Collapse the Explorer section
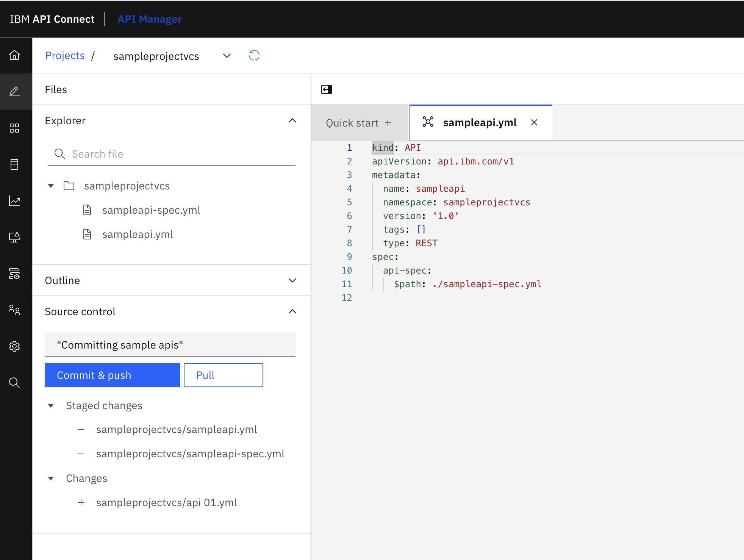The width and height of the screenshot is (744, 560). pyautogui.click(x=292, y=120)
